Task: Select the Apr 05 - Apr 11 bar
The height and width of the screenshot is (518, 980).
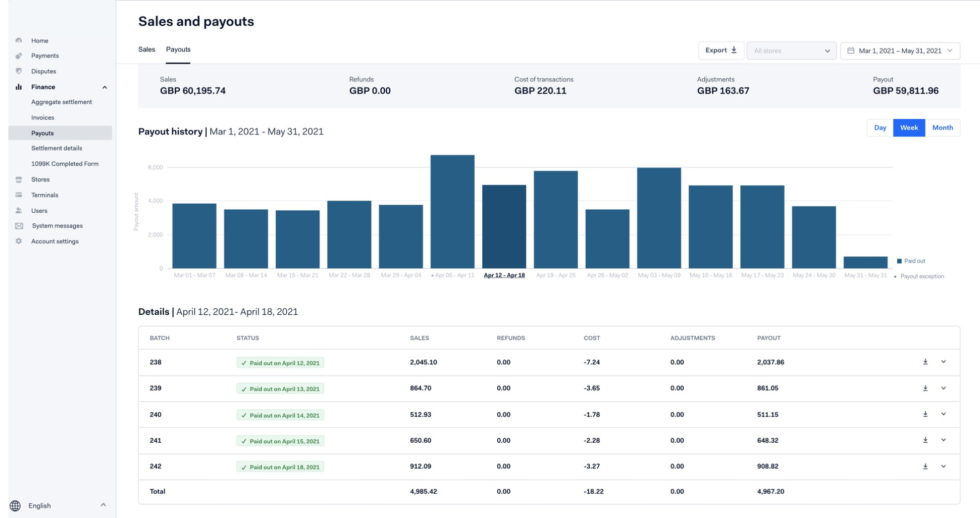Action: pos(452,212)
